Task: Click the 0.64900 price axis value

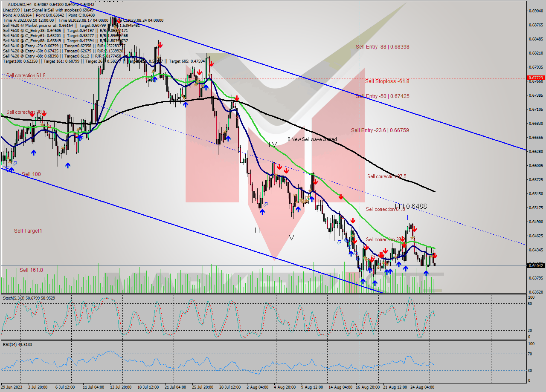Action: (536, 222)
